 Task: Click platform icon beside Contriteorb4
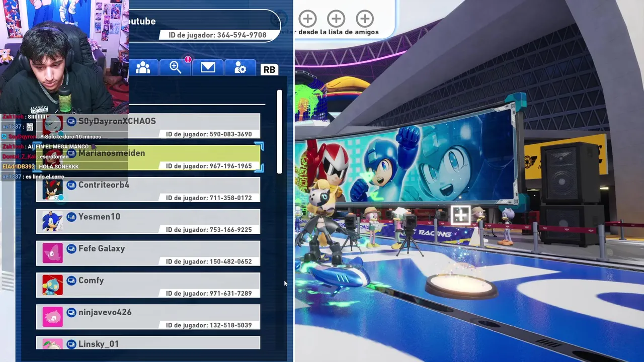(x=71, y=185)
